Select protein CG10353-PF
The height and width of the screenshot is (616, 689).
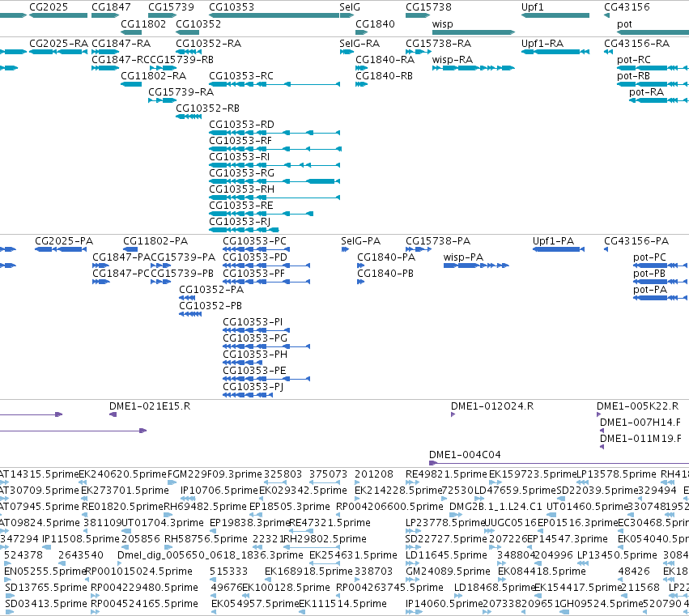(x=266, y=282)
